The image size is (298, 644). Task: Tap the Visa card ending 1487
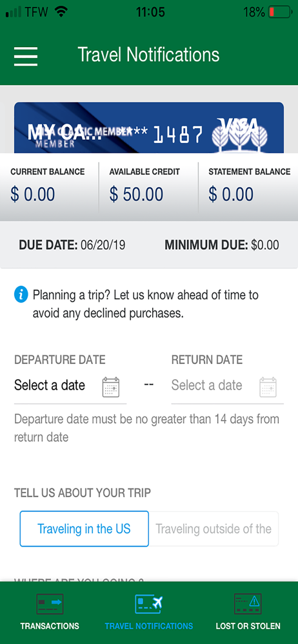(x=149, y=128)
